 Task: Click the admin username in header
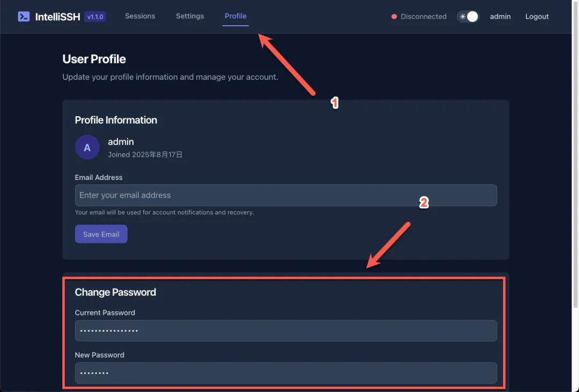coord(500,17)
